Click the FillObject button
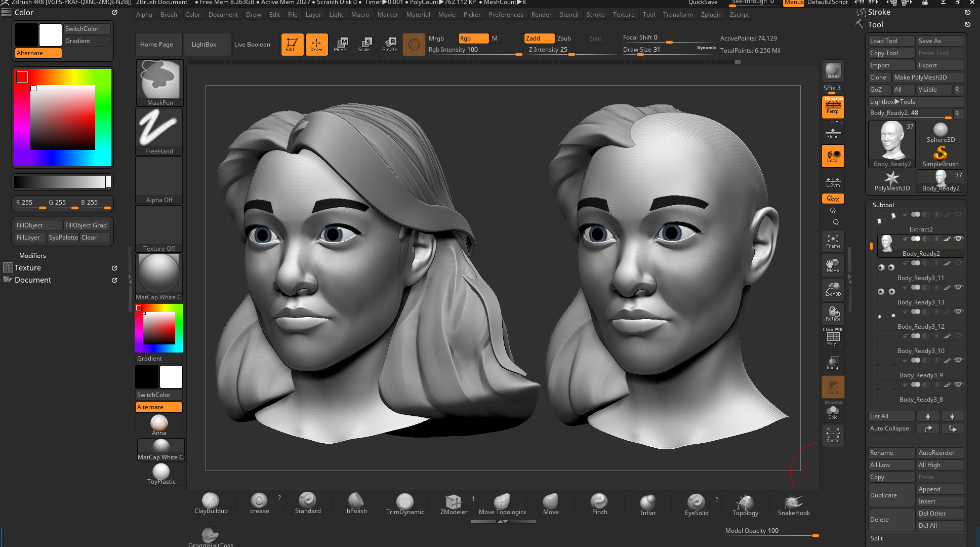 [x=38, y=225]
